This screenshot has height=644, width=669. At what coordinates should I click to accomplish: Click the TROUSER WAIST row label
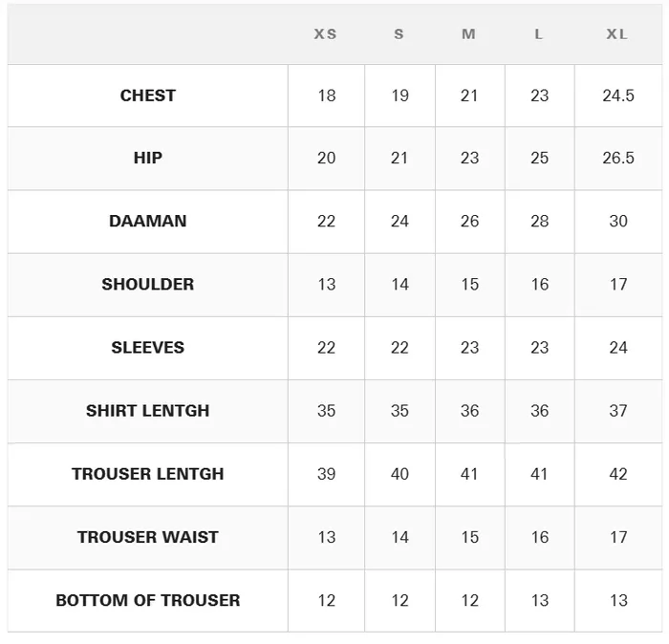pos(148,537)
